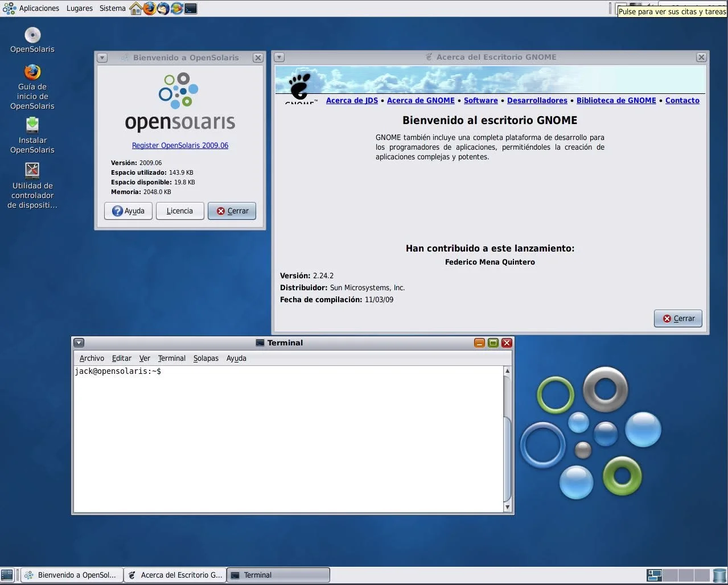Click inside the Terminal at jack@opensolaris prompt
728x585 pixels.
[x=118, y=371]
